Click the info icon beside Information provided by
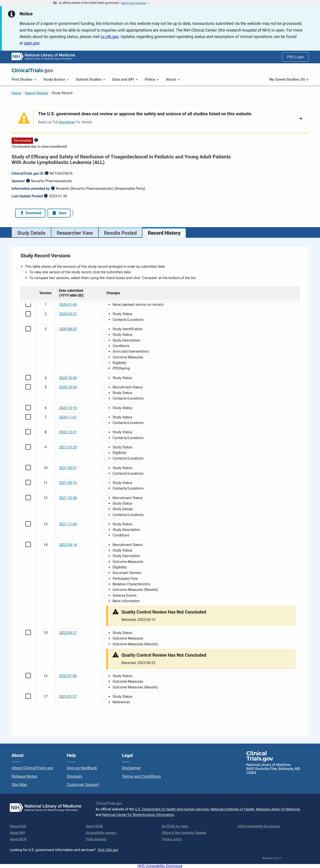 [53, 188]
